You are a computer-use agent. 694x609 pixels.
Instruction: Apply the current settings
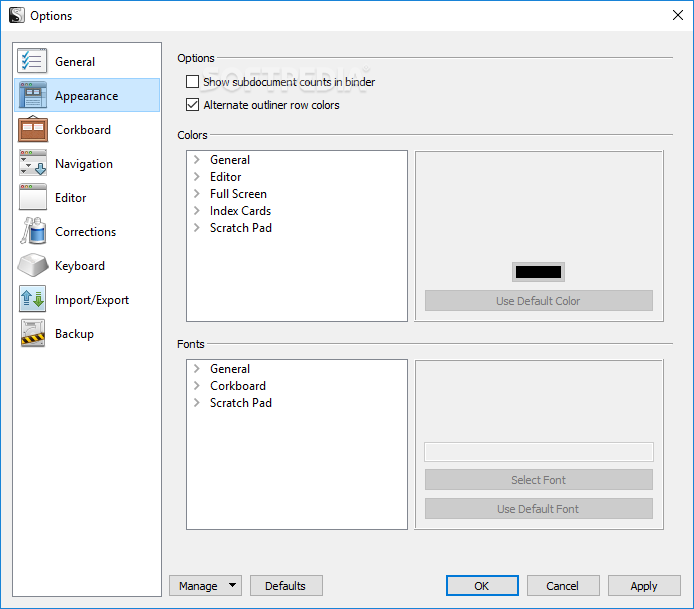pyautogui.click(x=644, y=586)
